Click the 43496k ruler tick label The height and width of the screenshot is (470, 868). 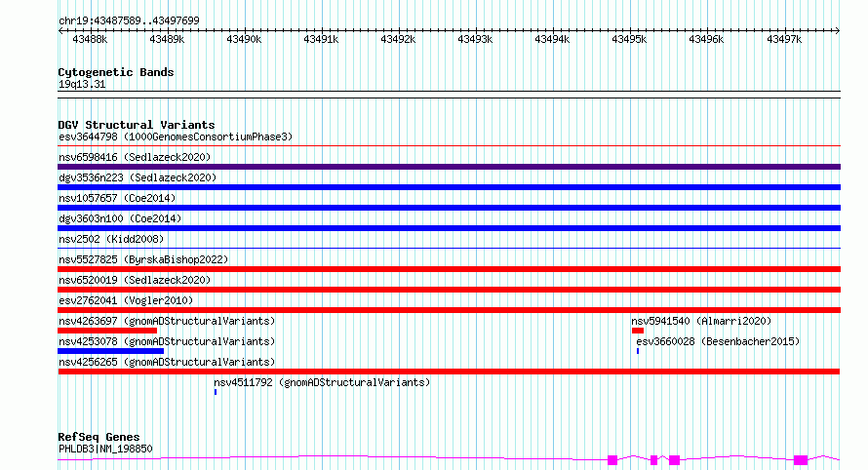click(706, 39)
